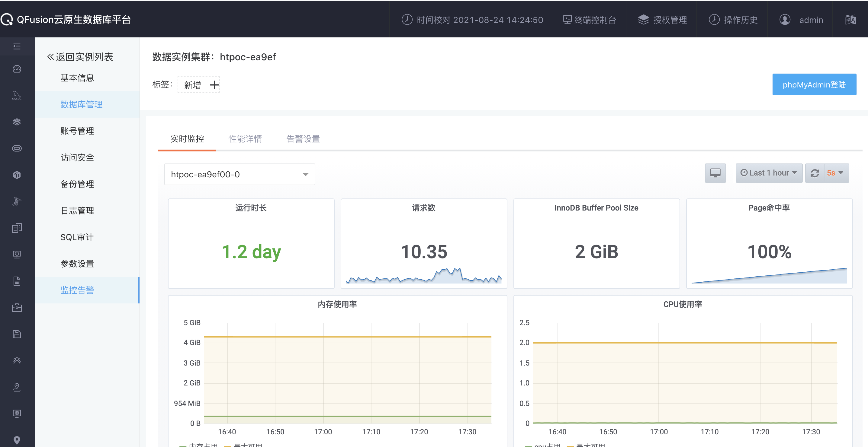The image size is (868, 447).
Task: Switch to 性能详情 tab
Action: pos(245,138)
